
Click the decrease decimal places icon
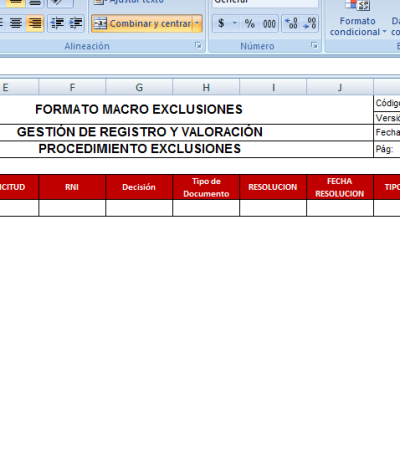309,24
